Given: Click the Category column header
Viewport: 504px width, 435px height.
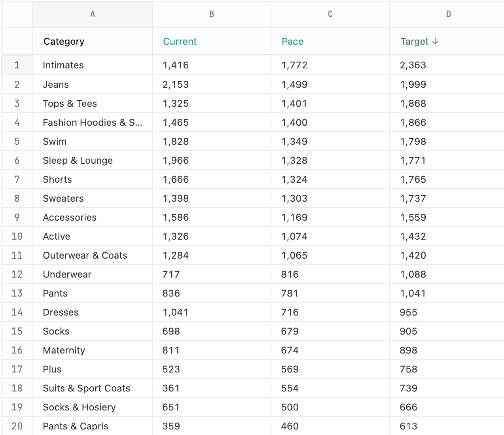Looking at the screenshot, I should (x=64, y=42).
